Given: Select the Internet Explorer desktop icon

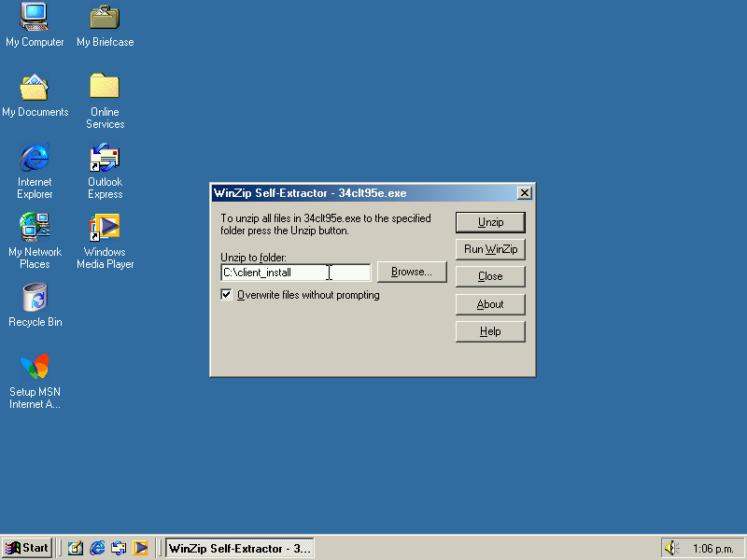Looking at the screenshot, I should tap(35, 171).
